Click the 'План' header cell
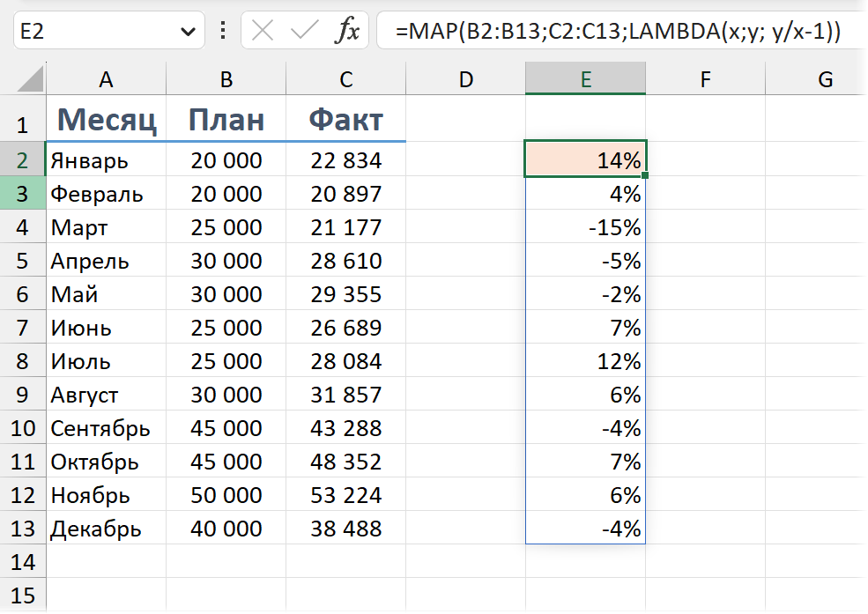 [x=226, y=120]
